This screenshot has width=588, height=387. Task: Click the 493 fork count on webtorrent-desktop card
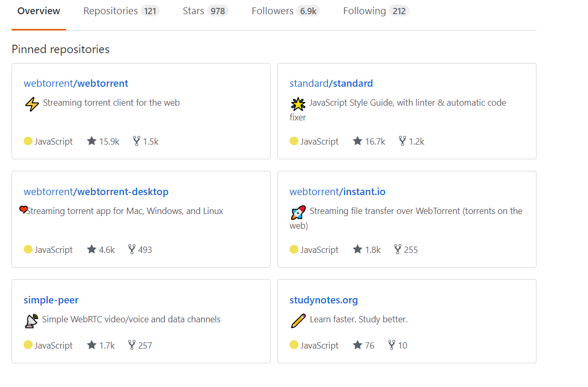(145, 250)
